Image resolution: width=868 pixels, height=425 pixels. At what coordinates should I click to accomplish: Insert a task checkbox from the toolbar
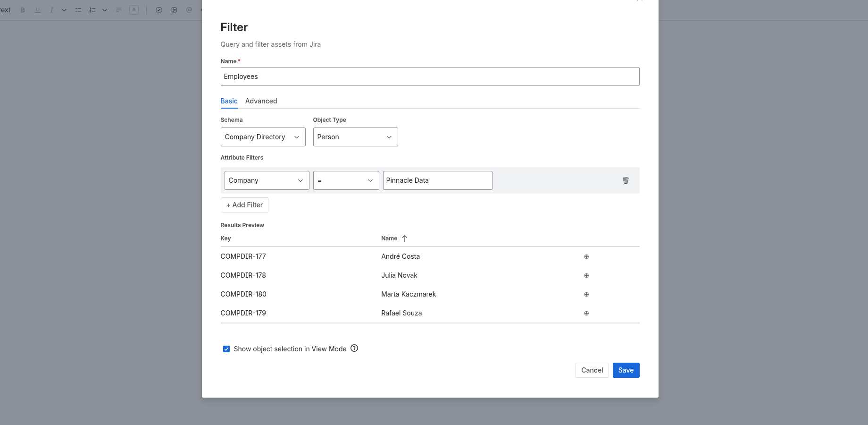point(159,9)
